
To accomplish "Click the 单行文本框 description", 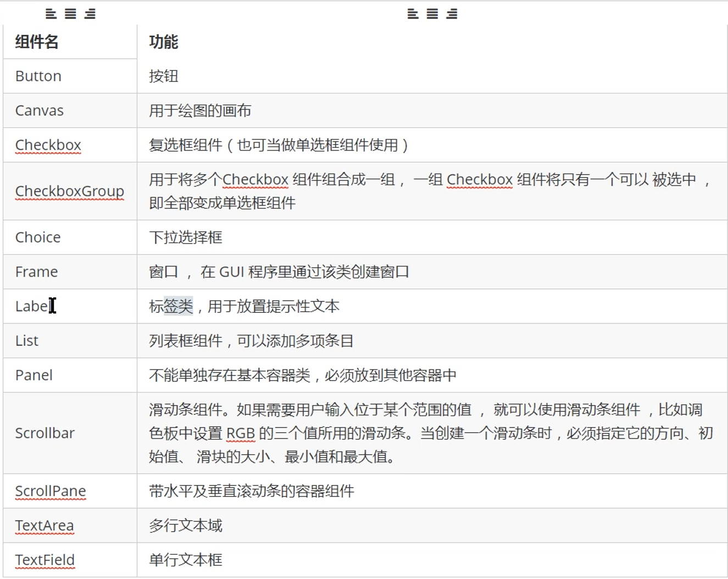I will click(x=186, y=560).
